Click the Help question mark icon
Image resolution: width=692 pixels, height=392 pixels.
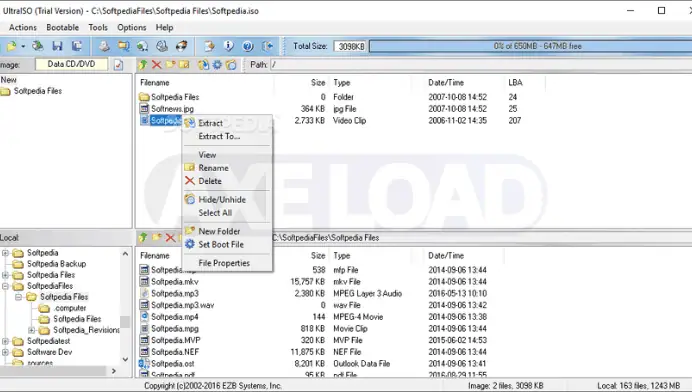[x=248, y=46]
